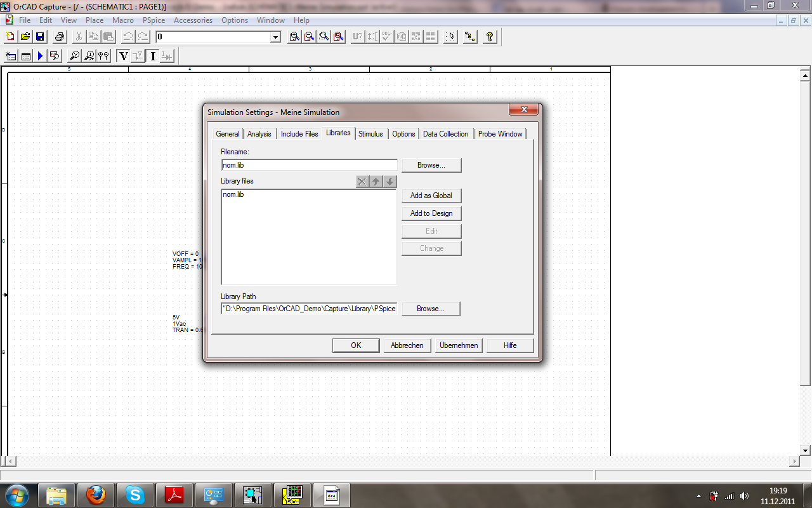Click Add to Design button
This screenshot has width=812, height=508.
click(x=431, y=213)
